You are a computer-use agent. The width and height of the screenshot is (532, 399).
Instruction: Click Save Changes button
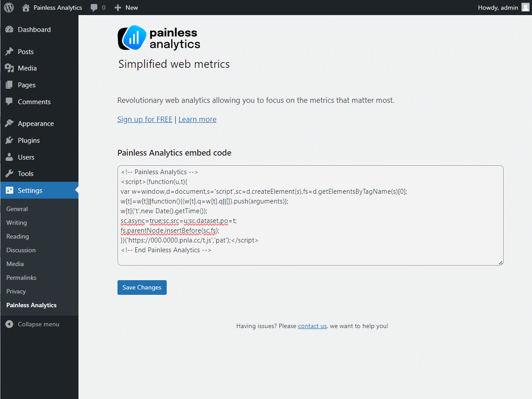pyautogui.click(x=142, y=287)
